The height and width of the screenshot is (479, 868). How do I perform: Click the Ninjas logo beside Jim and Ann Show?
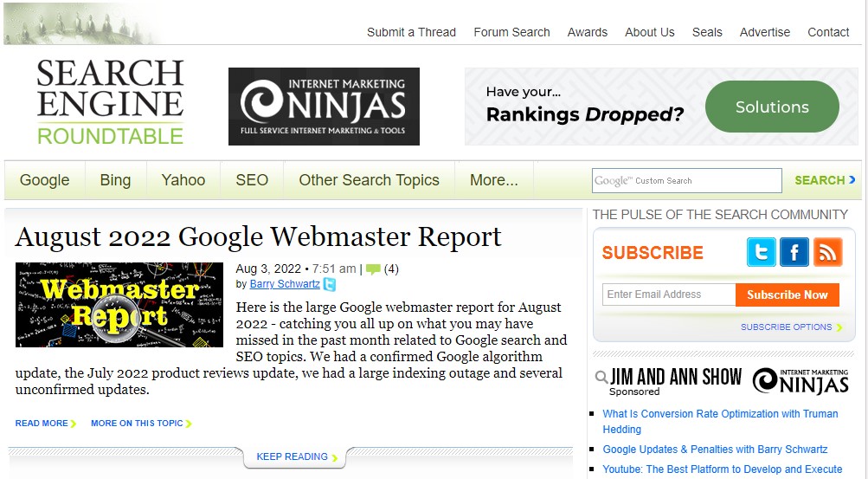pos(800,381)
